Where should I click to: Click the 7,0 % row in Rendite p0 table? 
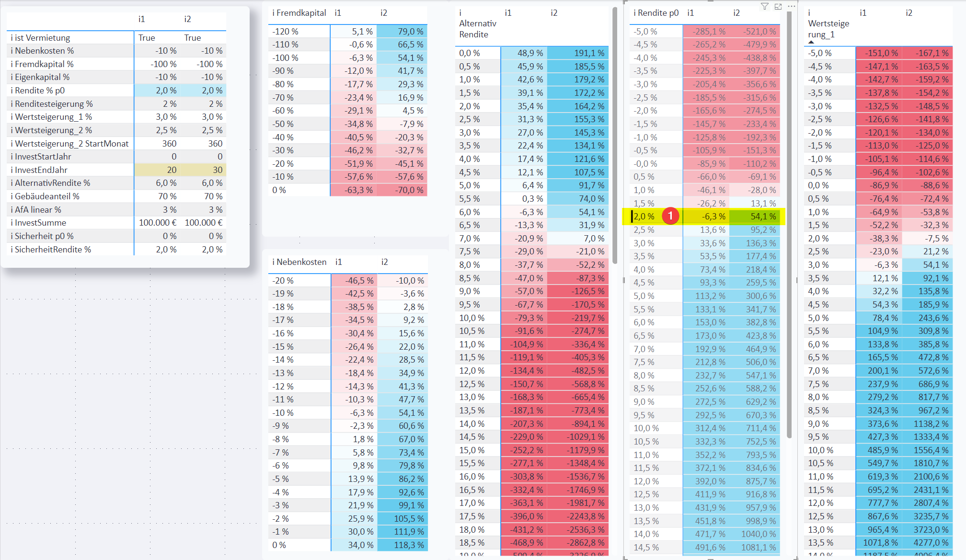click(705, 349)
